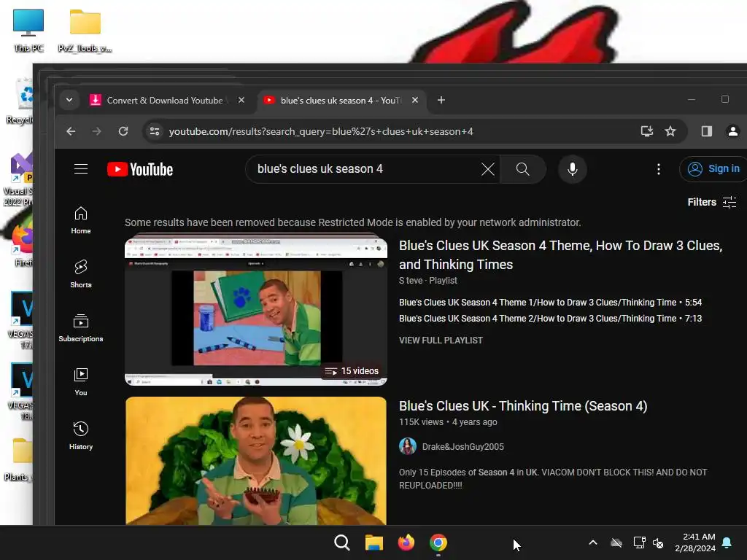Open the search Filters panel

[x=712, y=203]
